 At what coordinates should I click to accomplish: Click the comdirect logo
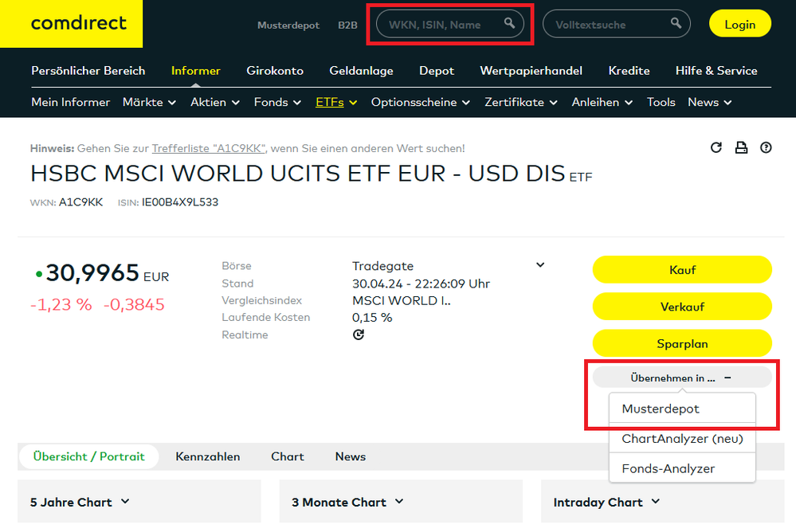click(78, 24)
